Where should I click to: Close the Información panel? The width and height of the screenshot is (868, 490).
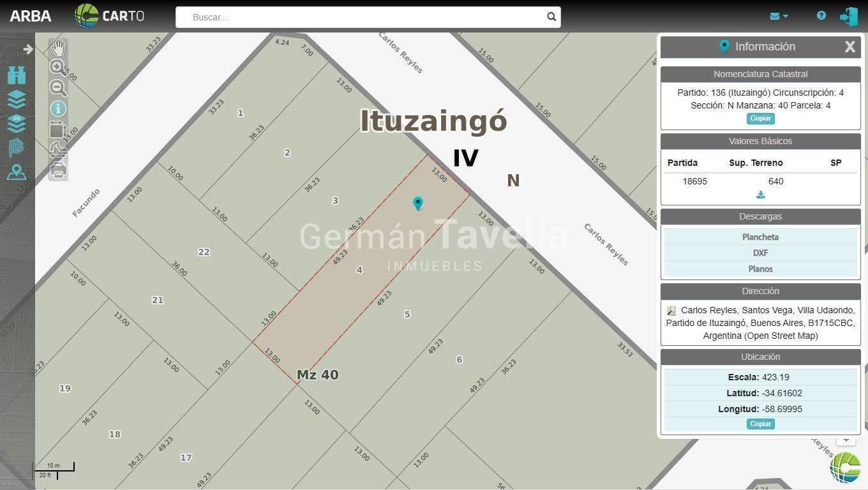coord(849,47)
